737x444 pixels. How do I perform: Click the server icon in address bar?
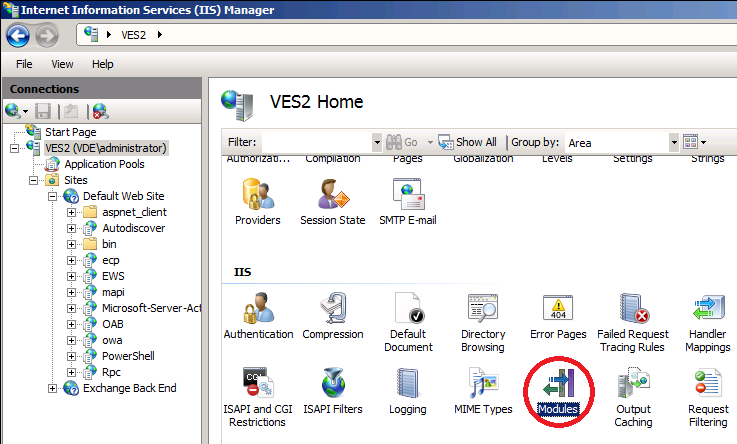click(x=91, y=34)
